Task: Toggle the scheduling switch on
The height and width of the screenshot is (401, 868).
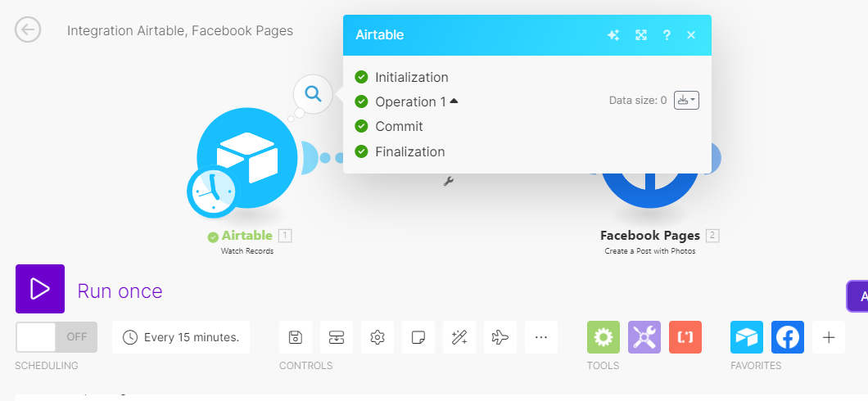Action: click(57, 337)
